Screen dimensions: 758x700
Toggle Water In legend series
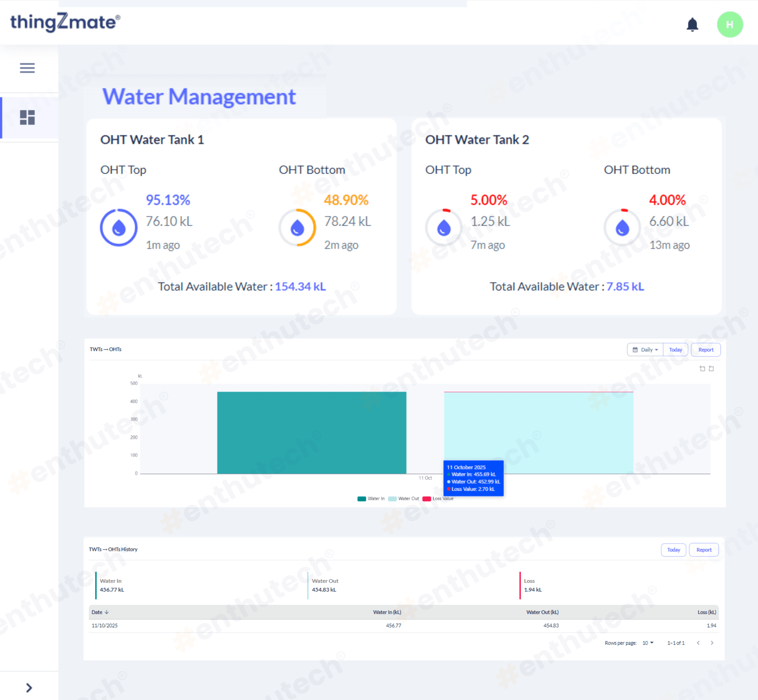click(371, 499)
